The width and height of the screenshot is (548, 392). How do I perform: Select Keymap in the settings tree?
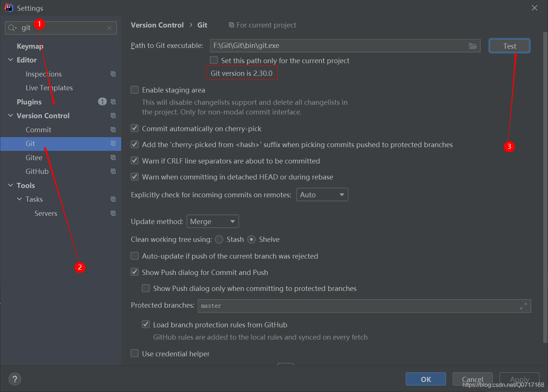coord(30,46)
